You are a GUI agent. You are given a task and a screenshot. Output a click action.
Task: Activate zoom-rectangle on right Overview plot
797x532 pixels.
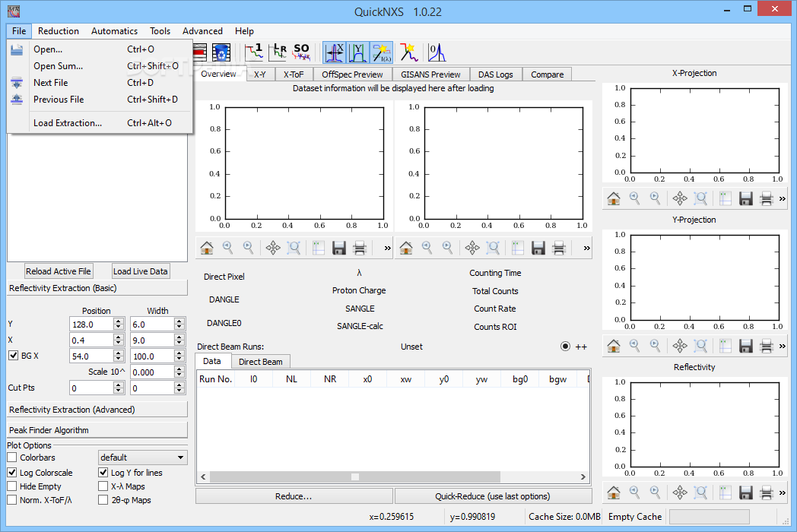pyautogui.click(x=493, y=248)
